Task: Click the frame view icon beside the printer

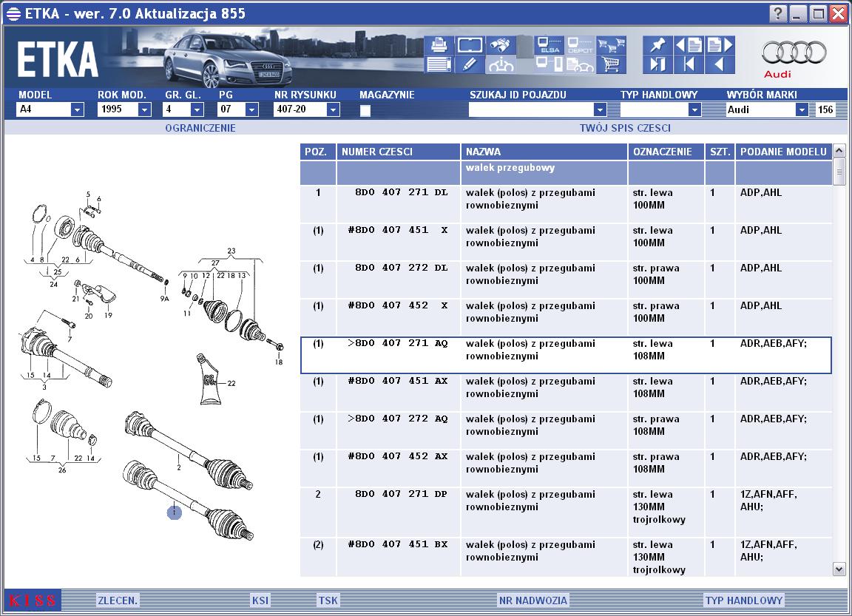Action: 470,45
